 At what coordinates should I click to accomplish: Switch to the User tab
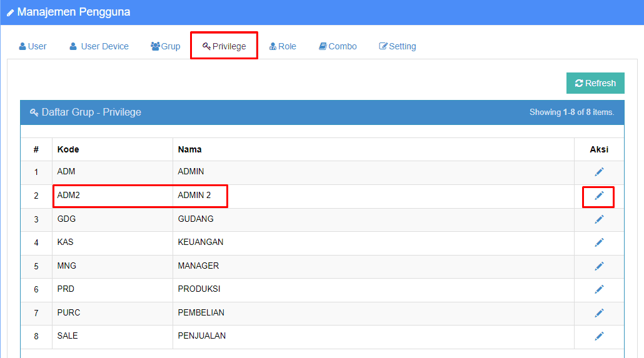(33, 46)
